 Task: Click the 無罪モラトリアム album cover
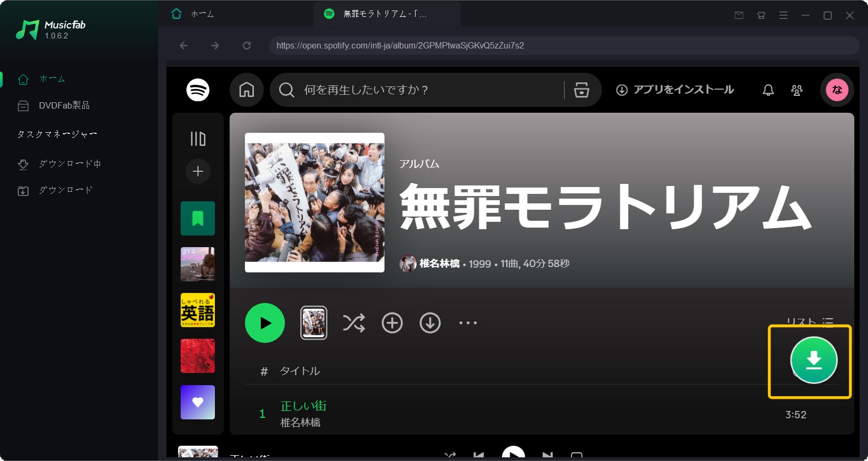[x=315, y=203]
